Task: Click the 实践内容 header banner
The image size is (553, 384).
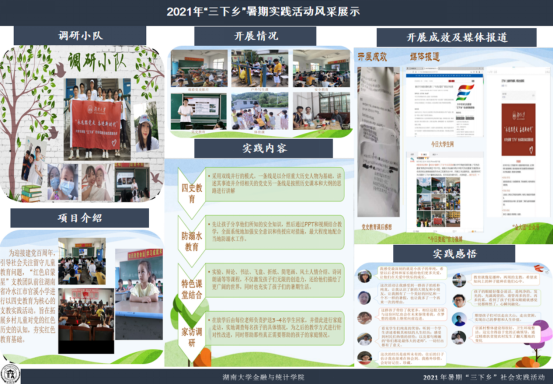Action: tap(263, 148)
